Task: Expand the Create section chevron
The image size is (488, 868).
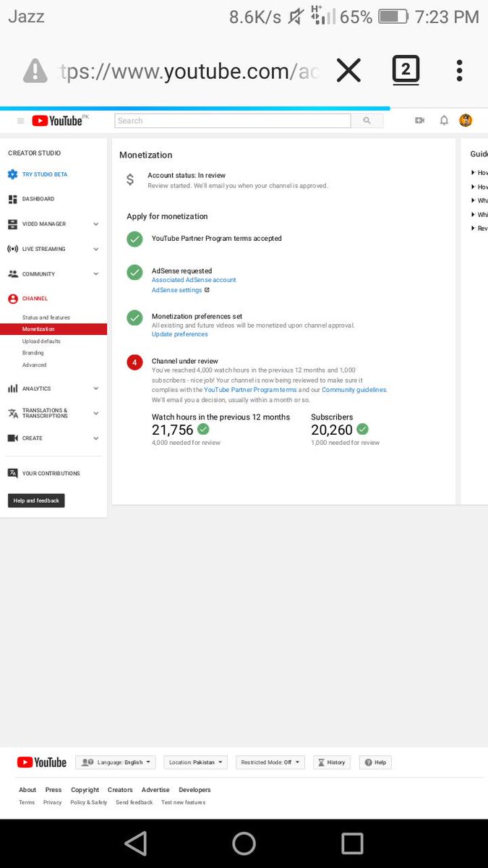Action: pyautogui.click(x=96, y=438)
